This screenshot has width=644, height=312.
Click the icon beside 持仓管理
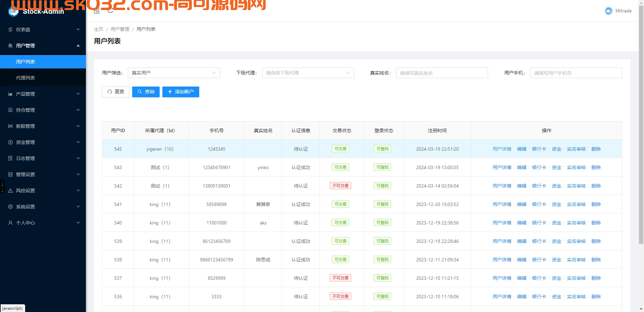click(10, 110)
